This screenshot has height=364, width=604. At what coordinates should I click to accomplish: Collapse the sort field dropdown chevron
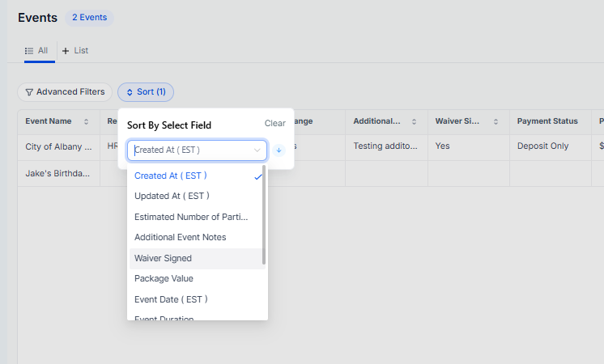point(257,150)
